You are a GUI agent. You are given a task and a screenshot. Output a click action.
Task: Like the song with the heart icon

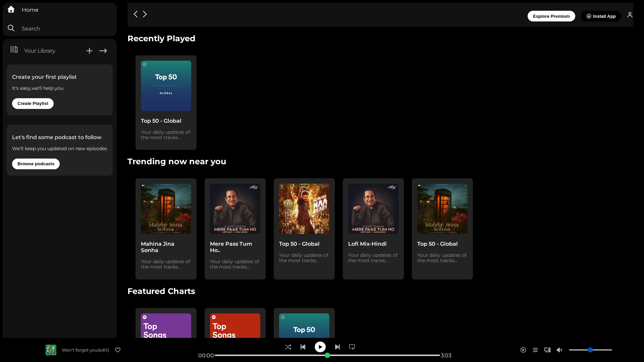tap(118, 350)
